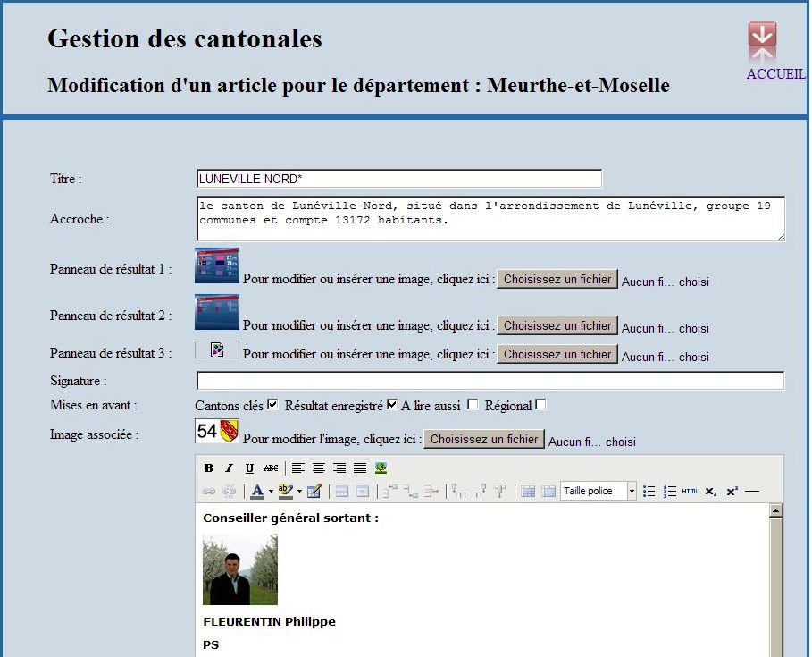
Task: Justify the text fully
Action: (x=360, y=467)
